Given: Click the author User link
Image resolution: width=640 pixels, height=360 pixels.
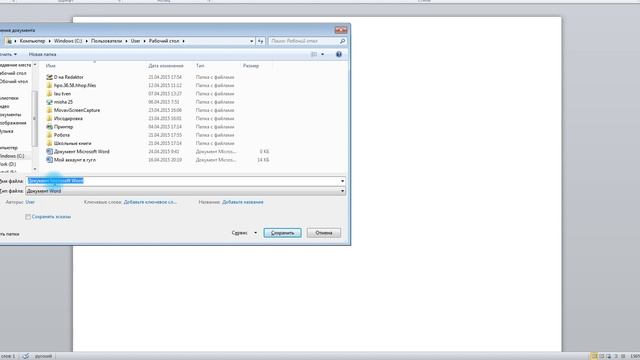Looking at the screenshot, I should [30, 202].
